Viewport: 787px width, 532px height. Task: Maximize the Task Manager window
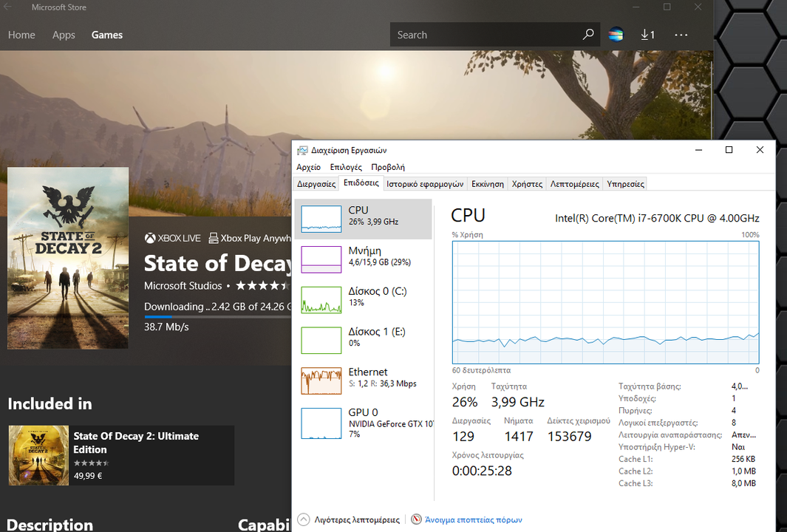tap(729, 149)
